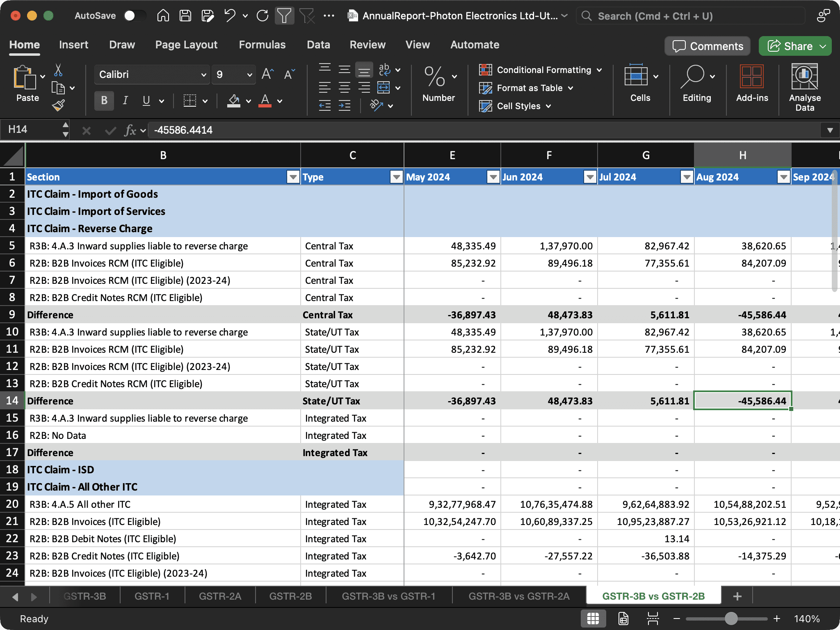The image size is (840, 630).
Task: Open the GSTR-2B sheet tab
Action: pos(290,596)
